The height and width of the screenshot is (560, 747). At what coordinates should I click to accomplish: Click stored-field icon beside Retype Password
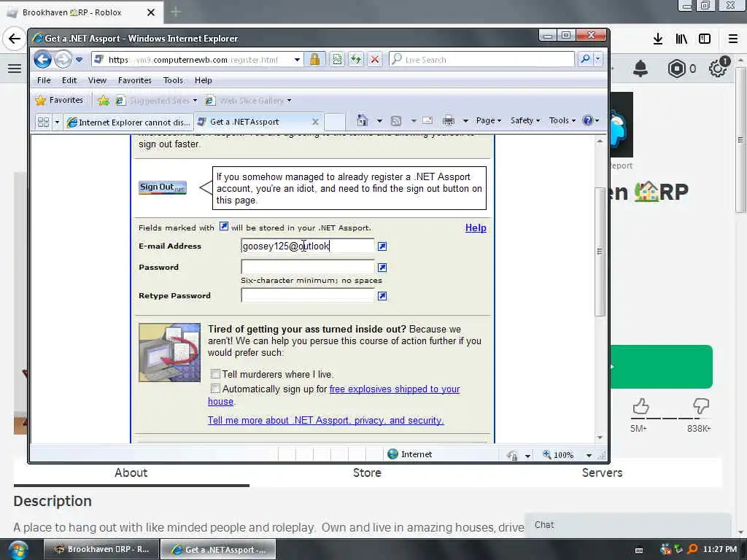[382, 296]
